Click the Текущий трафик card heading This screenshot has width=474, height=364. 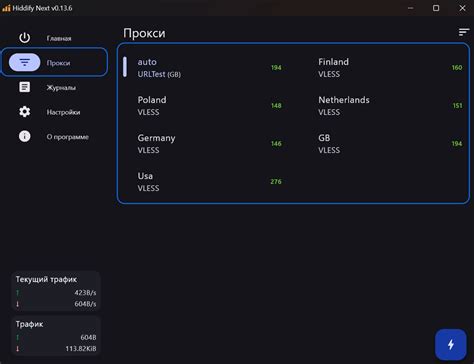point(46,279)
